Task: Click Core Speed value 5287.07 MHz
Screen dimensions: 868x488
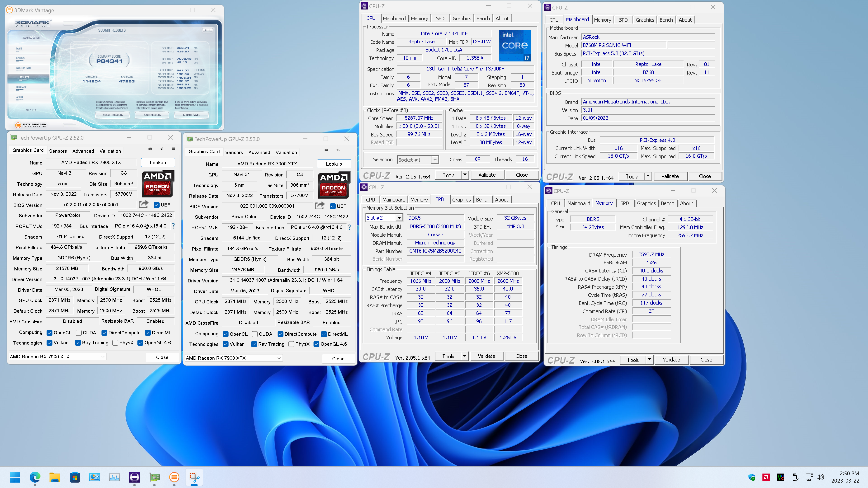Action: [419, 118]
